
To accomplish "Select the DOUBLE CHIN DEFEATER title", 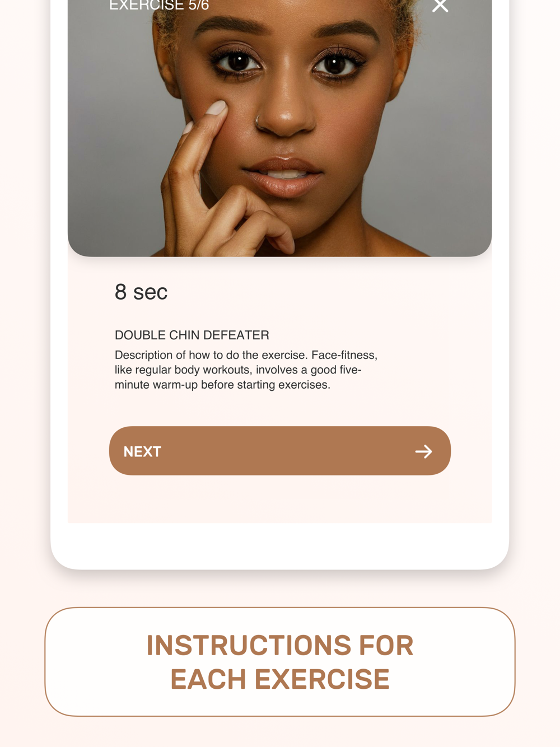I will point(192,335).
